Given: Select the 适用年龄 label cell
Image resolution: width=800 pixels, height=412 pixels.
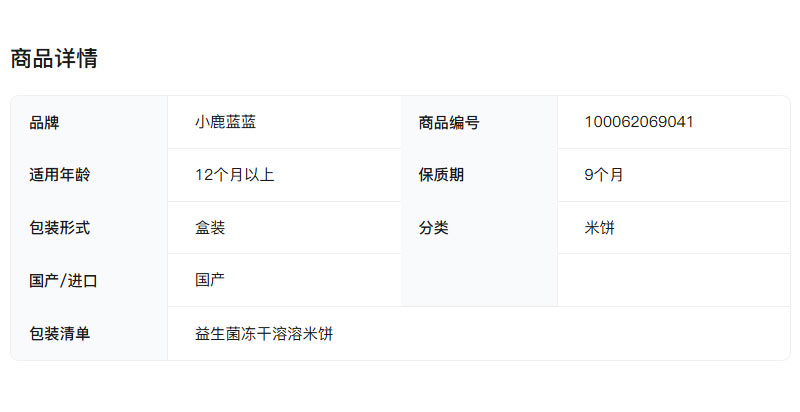Looking at the screenshot, I should pyautogui.click(x=60, y=175).
